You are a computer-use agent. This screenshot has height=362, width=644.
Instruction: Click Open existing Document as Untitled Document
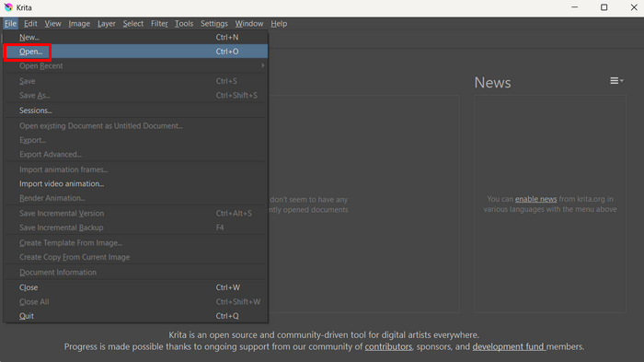pos(135,126)
